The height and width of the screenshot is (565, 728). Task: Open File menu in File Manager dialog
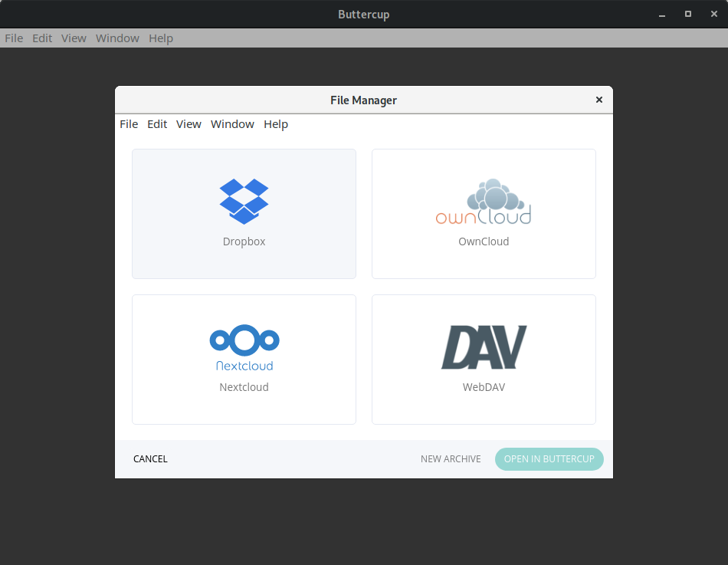(x=129, y=124)
